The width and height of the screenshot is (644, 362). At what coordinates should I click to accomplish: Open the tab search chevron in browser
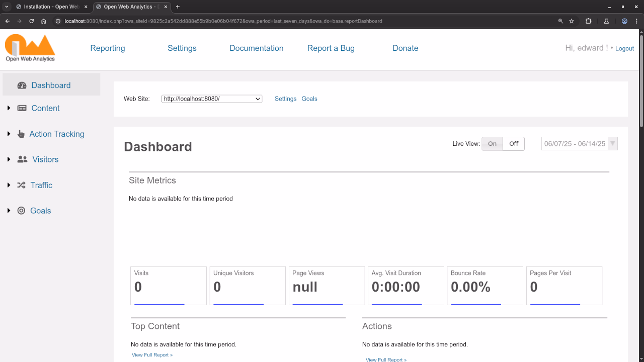coord(7,7)
